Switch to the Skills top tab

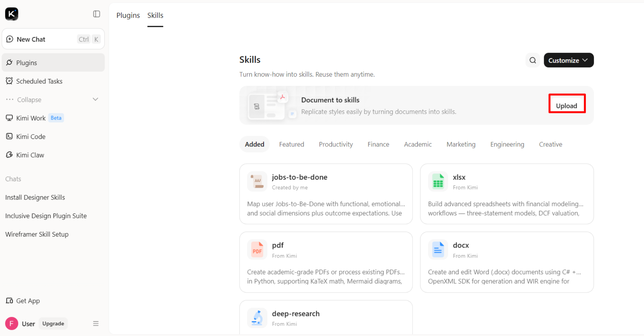click(x=155, y=15)
